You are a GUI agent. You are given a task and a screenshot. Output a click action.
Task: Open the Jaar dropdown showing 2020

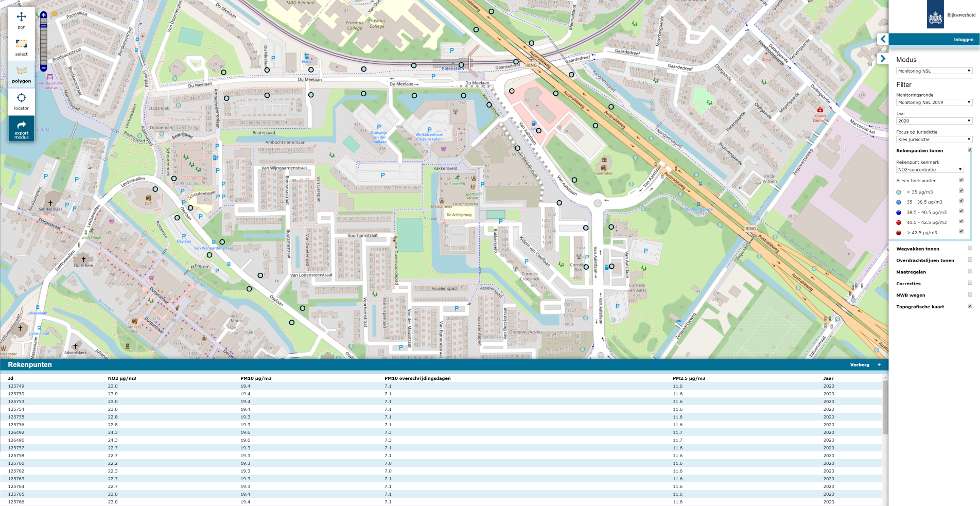coord(934,121)
